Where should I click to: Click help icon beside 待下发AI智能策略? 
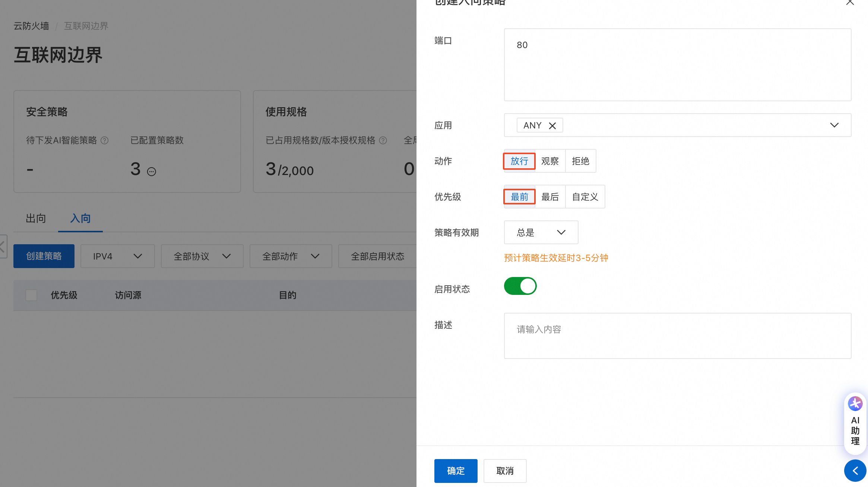click(x=105, y=140)
